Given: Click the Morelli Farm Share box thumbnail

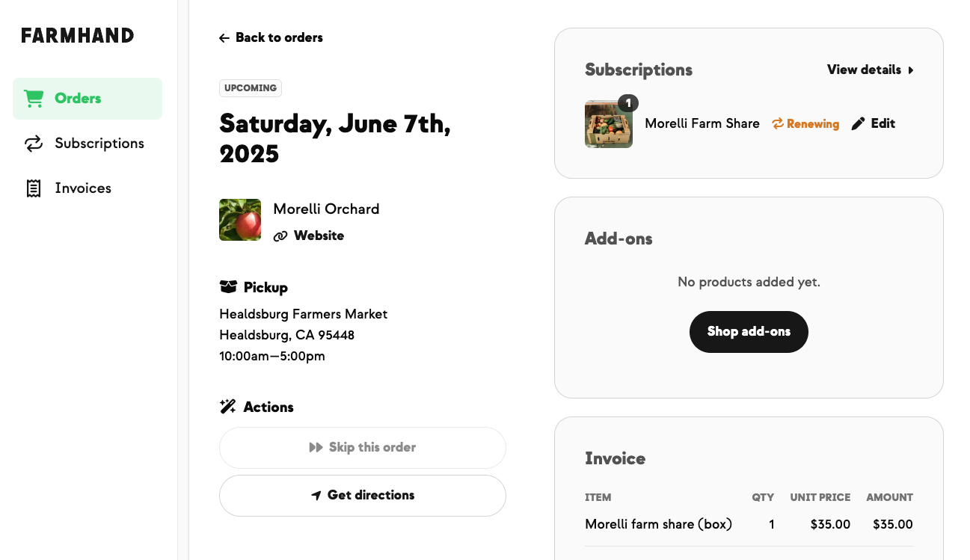Looking at the screenshot, I should click(609, 124).
